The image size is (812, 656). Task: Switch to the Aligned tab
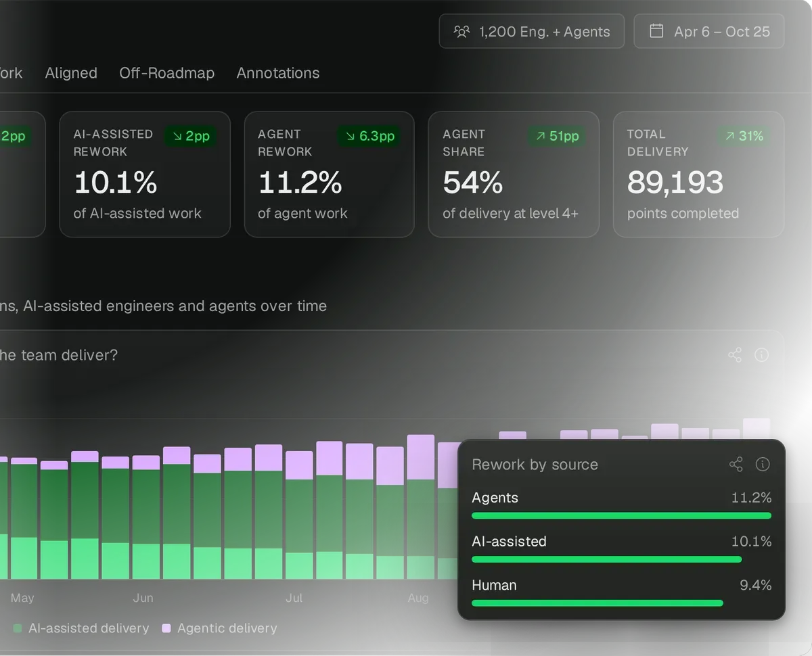click(x=71, y=73)
